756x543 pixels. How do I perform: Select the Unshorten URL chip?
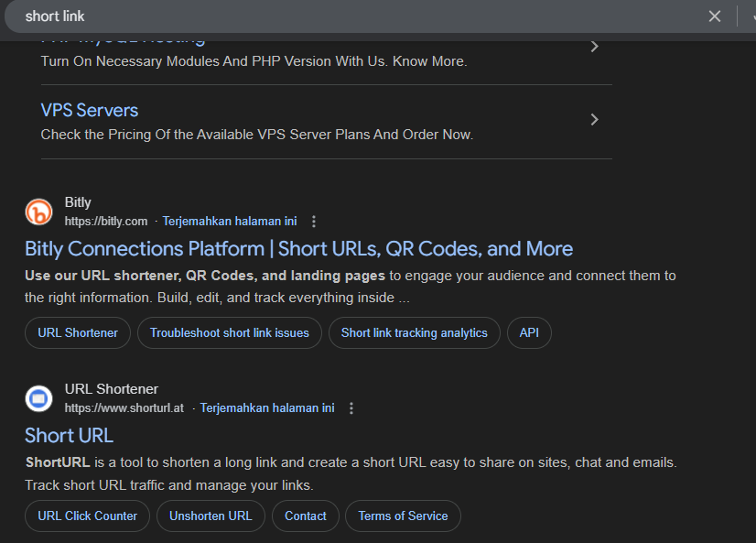(211, 516)
